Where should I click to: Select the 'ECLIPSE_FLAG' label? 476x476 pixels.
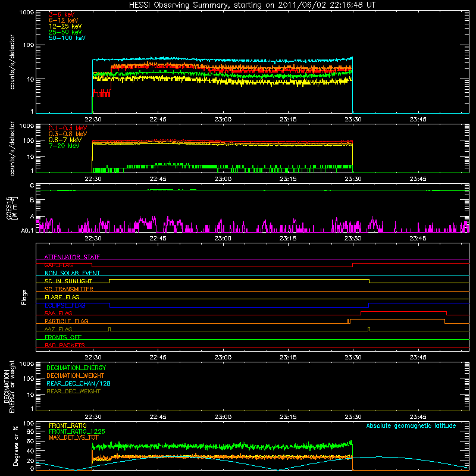(x=65, y=305)
